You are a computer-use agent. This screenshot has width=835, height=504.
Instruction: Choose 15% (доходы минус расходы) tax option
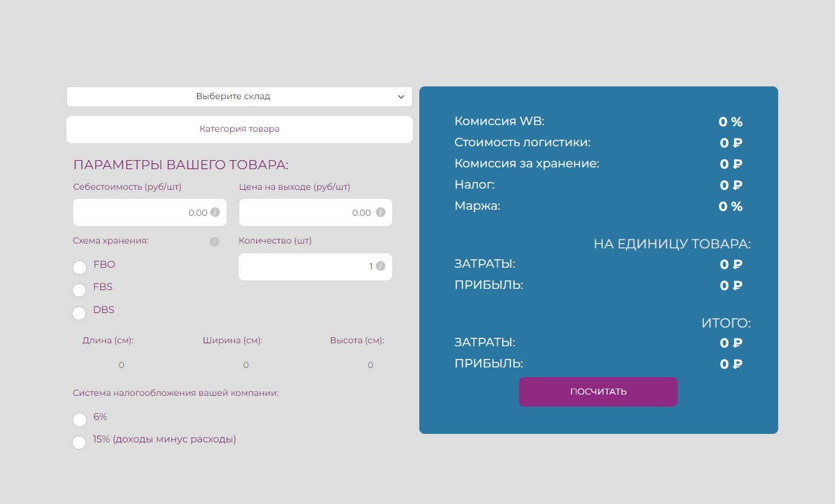coord(79,442)
